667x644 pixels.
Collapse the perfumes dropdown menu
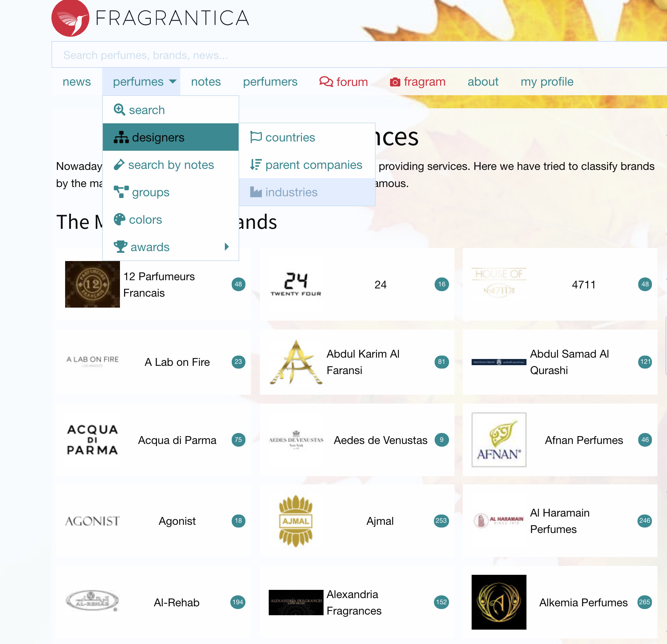click(x=141, y=82)
